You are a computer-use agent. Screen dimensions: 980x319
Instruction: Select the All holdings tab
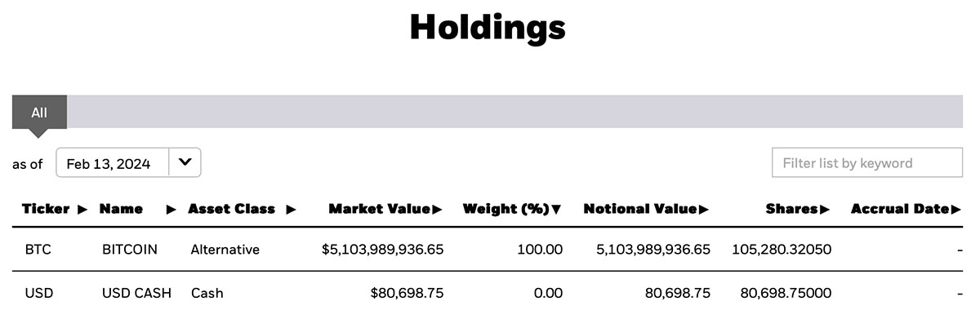tap(39, 113)
